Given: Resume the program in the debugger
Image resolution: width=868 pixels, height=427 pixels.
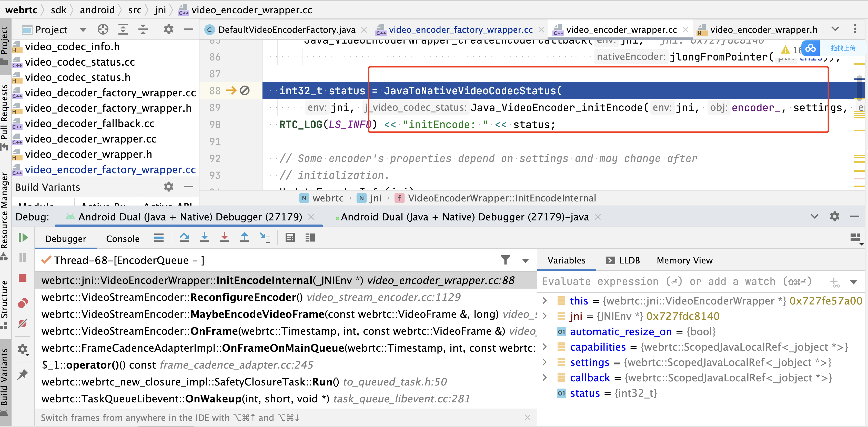Looking at the screenshot, I should (23, 238).
